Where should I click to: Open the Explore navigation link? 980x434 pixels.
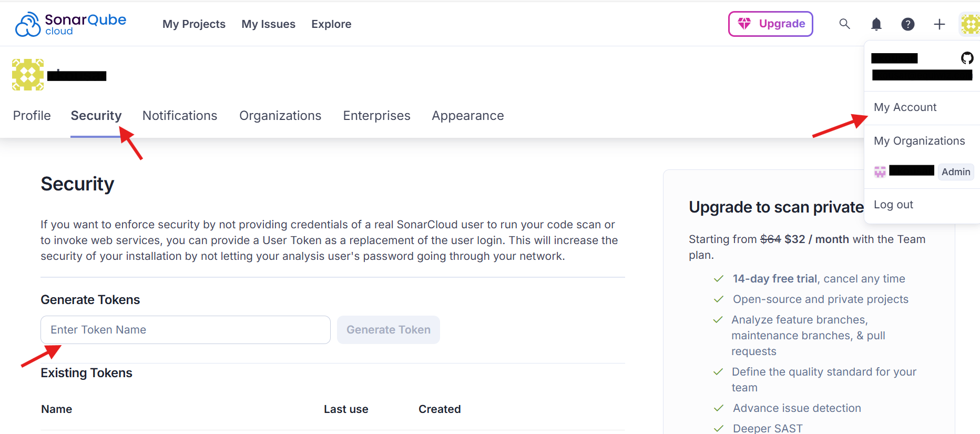(331, 24)
